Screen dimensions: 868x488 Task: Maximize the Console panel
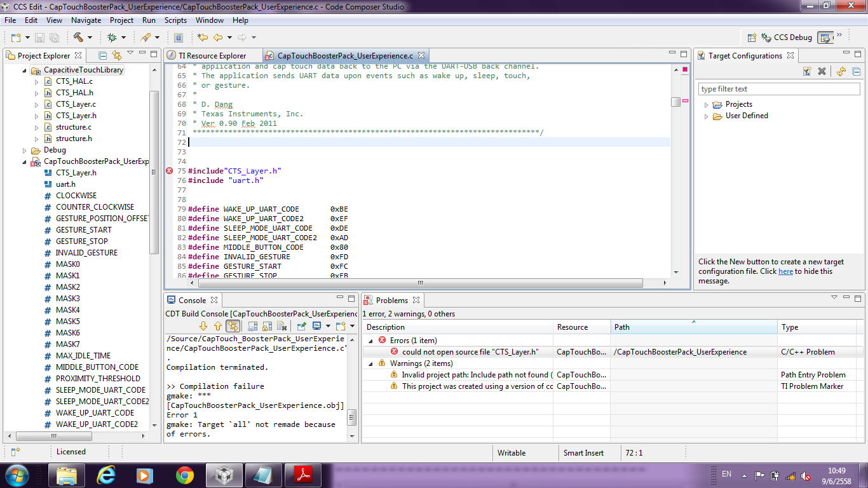pyautogui.click(x=351, y=298)
